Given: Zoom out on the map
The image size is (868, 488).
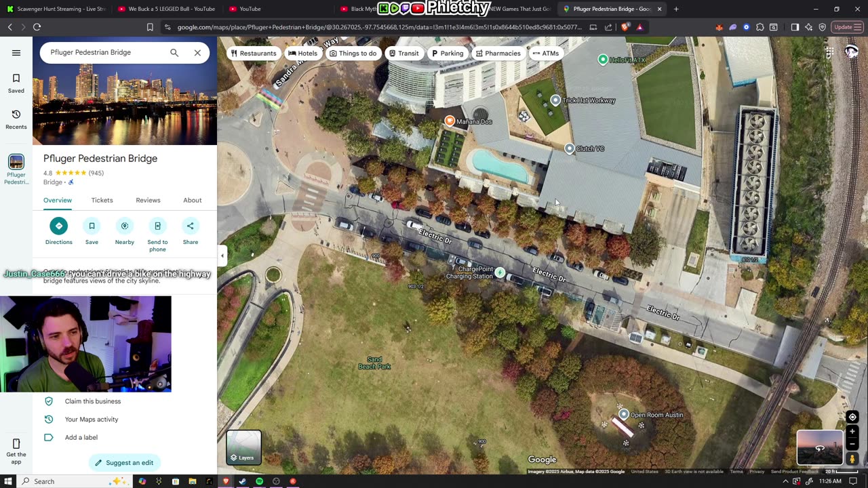Looking at the screenshot, I should [x=852, y=445].
